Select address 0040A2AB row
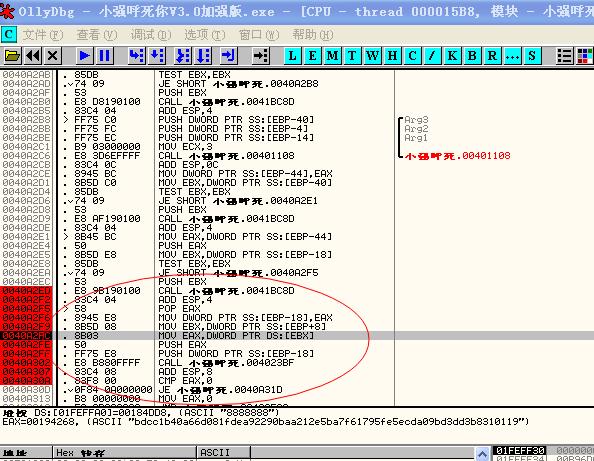 click(x=26, y=75)
